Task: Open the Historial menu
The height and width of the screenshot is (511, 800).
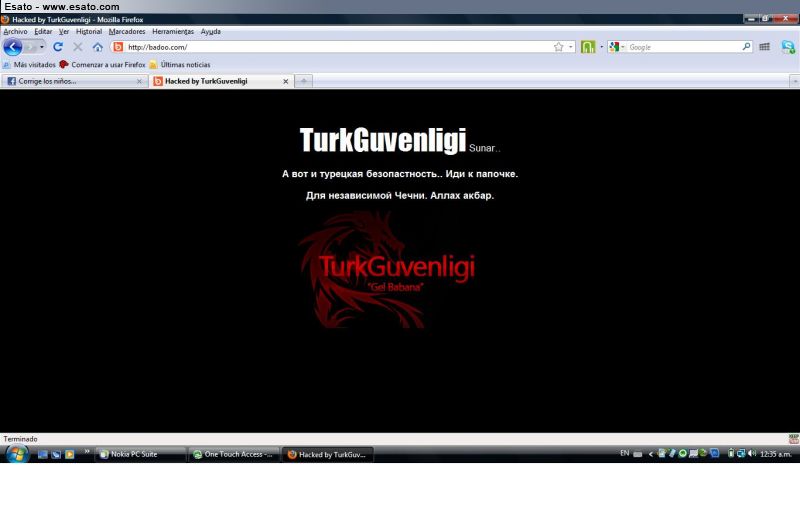Action: pos(89,32)
